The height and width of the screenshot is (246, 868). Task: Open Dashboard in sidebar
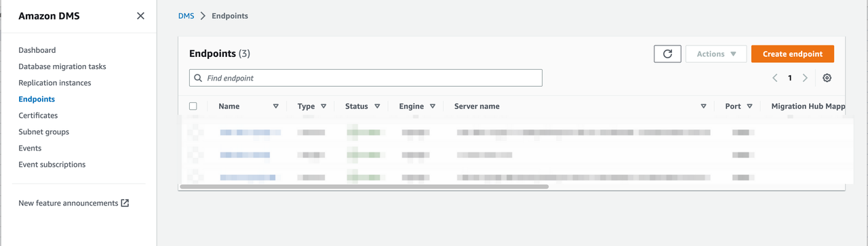[x=37, y=50]
